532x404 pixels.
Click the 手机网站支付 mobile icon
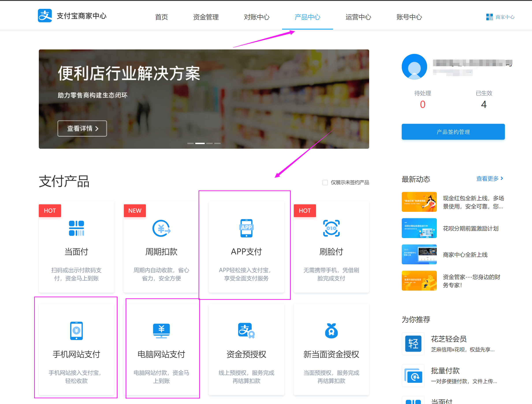[x=76, y=331]
